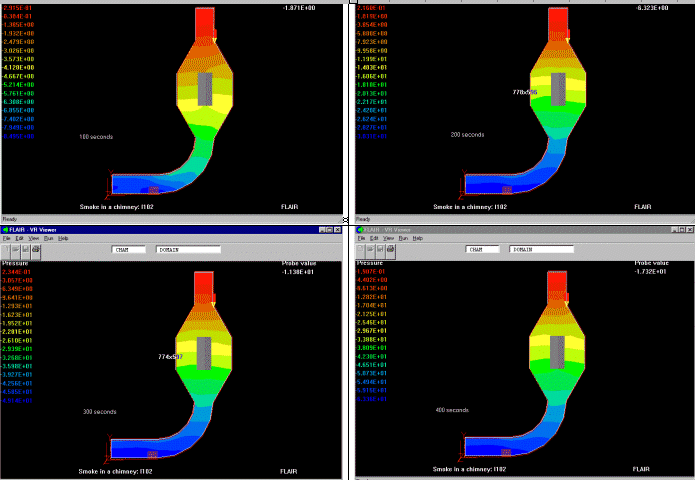Click the Save icon in bottom-left viewer toolbar
The width and height of the screenshot is (695, 480).
click(25, 249)
